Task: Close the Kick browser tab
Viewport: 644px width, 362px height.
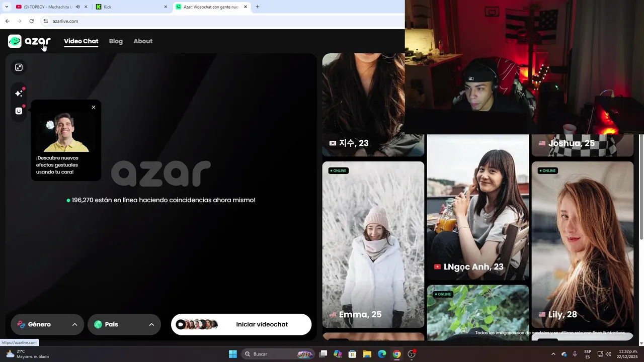Action: tap(166, 7)
